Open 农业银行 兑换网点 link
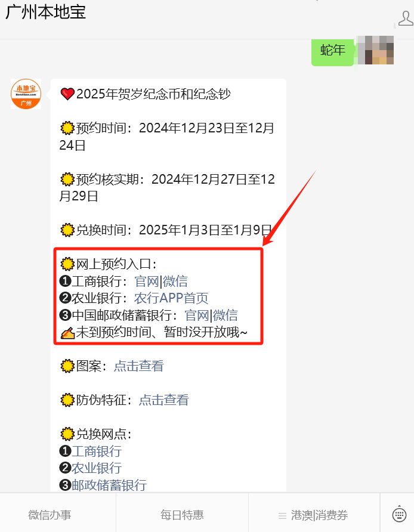The height and width of the screenshot is (532, 414). [x=97, y=468]
